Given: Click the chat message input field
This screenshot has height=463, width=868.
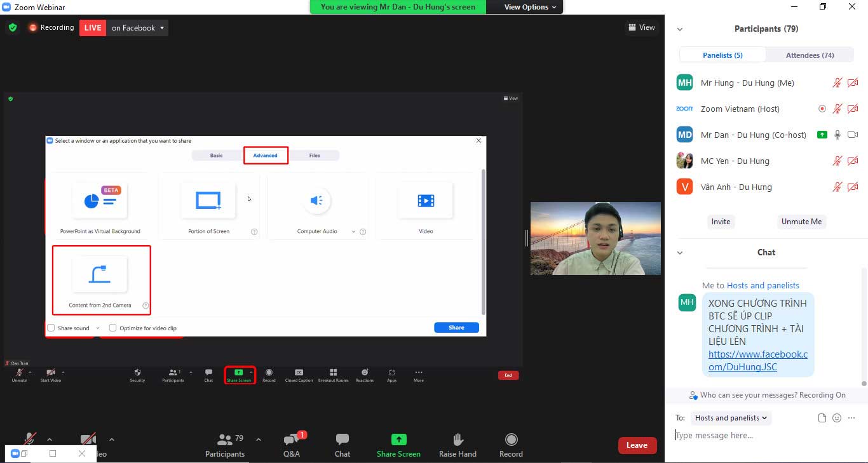Looking at the screenshot, I should click(750, 435).
